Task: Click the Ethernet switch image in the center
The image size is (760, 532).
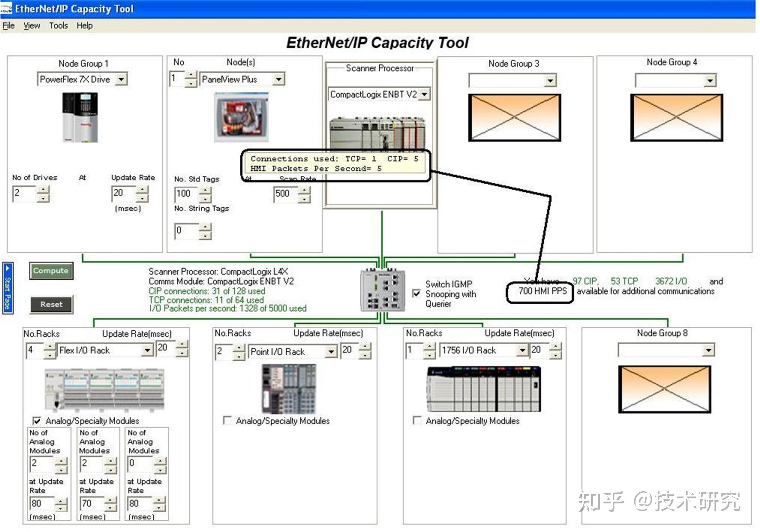Action: (x=382, y=290)
